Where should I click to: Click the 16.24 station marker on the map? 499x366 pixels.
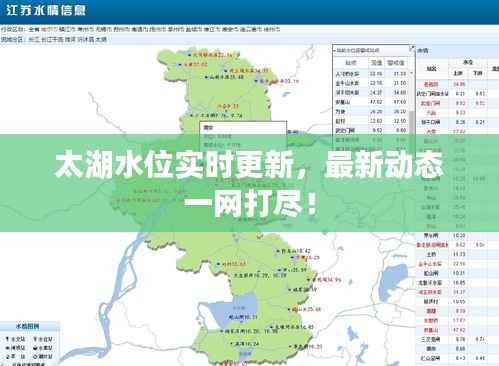(244, 344)
